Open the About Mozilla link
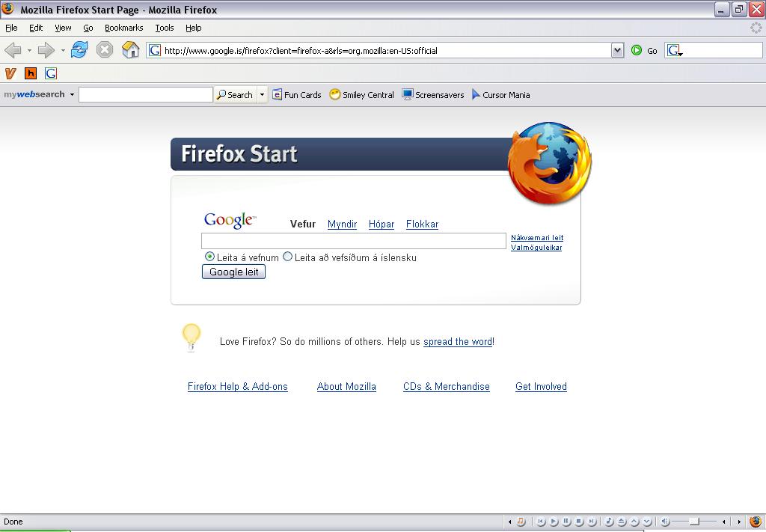The height and width of the screenshot is (532, 766). point(346,386)
